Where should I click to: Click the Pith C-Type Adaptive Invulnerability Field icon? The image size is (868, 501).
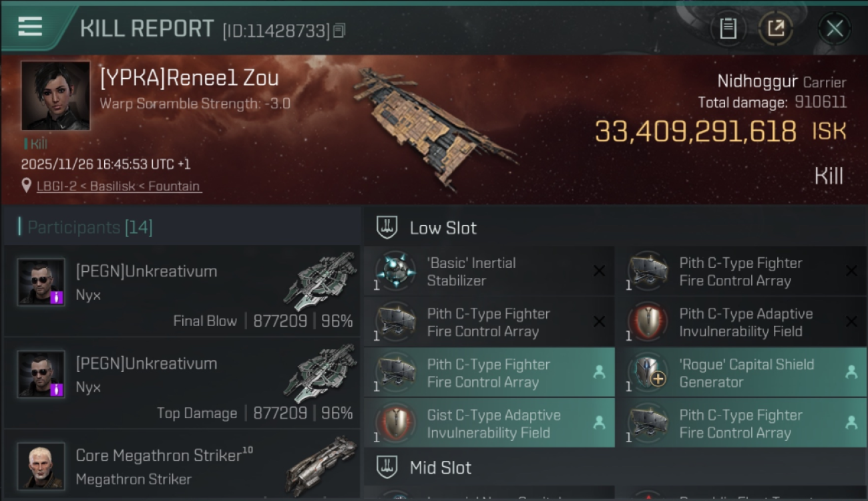click(648, 322)
